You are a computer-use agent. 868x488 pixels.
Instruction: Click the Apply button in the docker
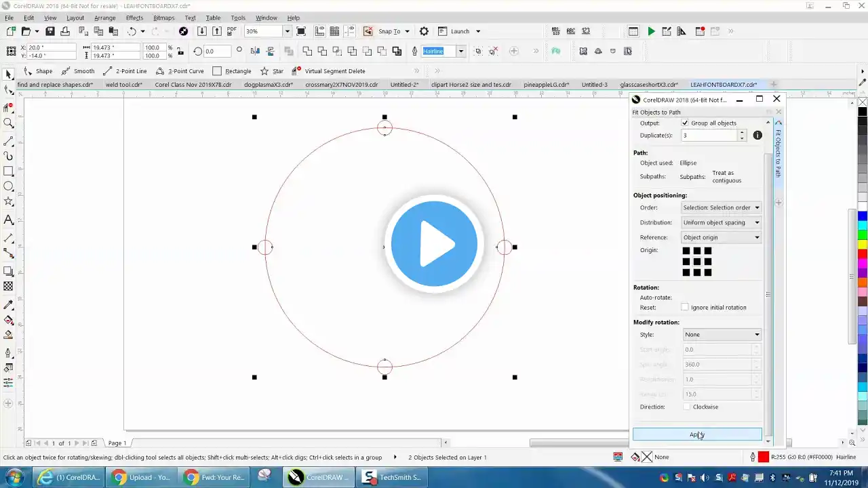[696, 434]
